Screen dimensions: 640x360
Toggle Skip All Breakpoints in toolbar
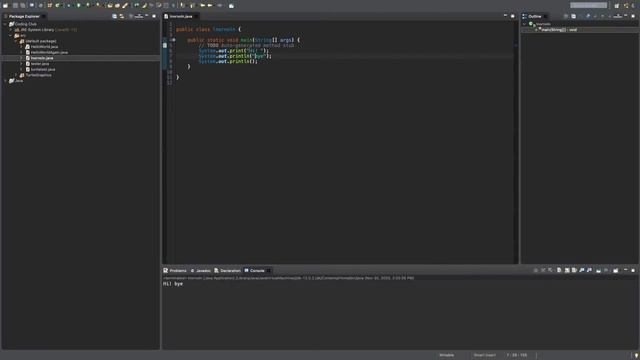click(41, 5)
